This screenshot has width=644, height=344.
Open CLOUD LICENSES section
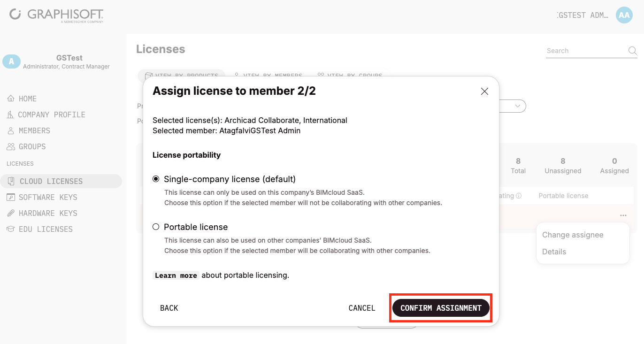pyautogui.click(x=61, y=181)
